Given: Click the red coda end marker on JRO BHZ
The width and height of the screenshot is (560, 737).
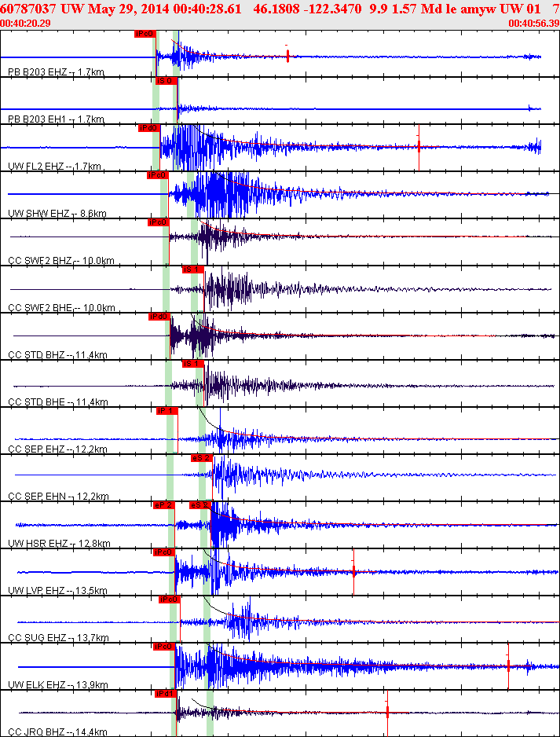Looking at the screenshot, I should [x=387, y=713].
